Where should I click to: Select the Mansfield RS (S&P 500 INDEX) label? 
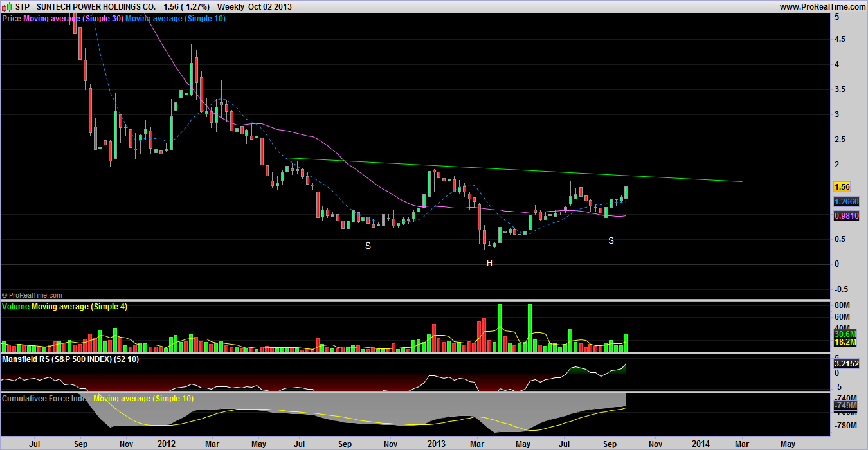pyautogui.click(x=61, y=359)
